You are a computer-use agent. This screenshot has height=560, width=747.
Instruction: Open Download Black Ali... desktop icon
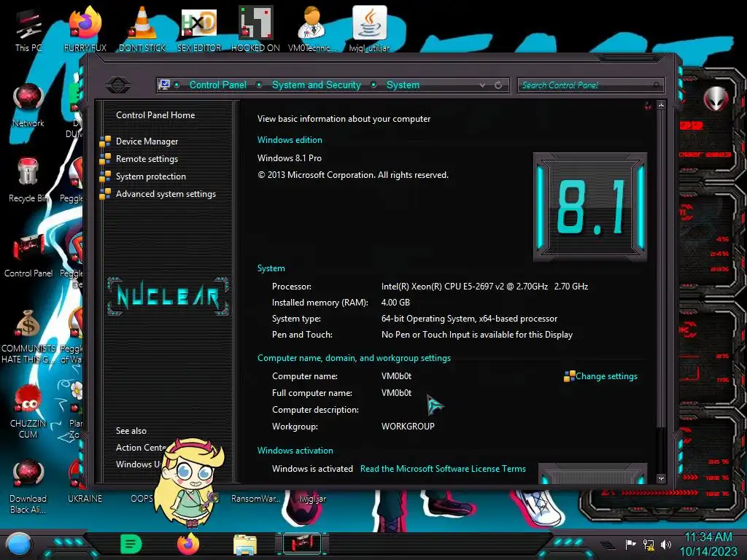coord(28,486)
